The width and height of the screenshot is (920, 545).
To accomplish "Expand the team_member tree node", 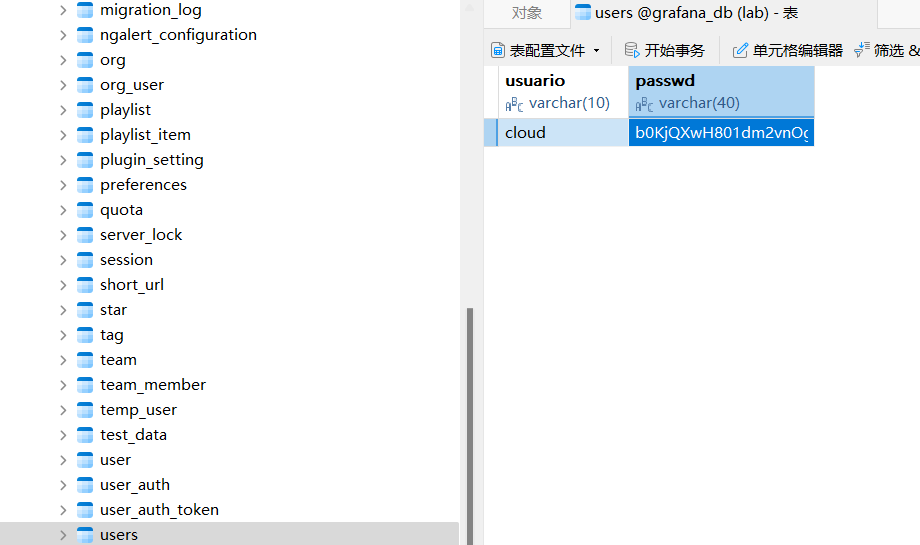I will pos(63,385).
